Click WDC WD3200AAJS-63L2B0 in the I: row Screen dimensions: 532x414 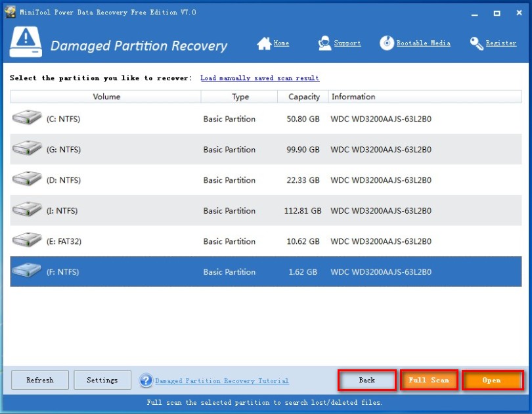tap(381, 211)
